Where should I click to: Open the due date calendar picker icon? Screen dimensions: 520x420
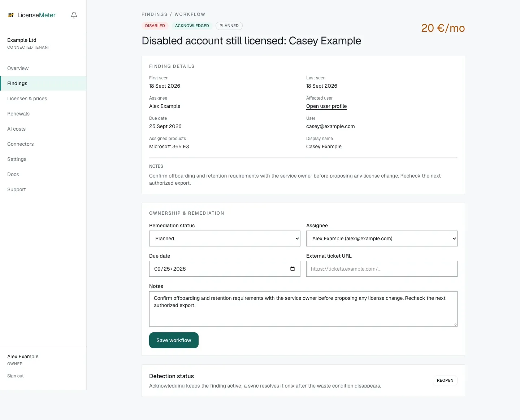pos(292,269)
